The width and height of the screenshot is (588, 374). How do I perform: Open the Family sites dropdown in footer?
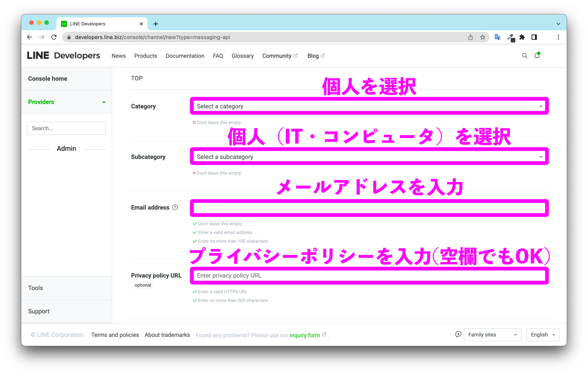click(x=492, y=334)
